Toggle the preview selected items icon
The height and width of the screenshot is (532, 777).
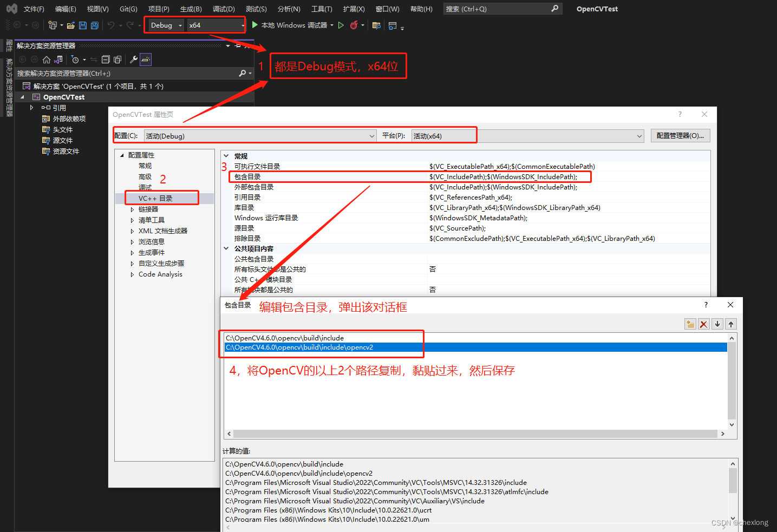pyautogui.click(x=146, y=60)
